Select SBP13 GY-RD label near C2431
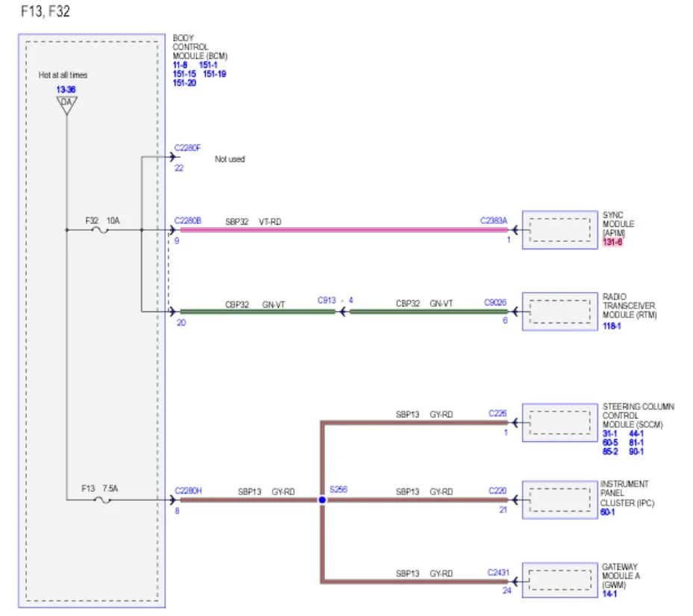 point(424,573)
